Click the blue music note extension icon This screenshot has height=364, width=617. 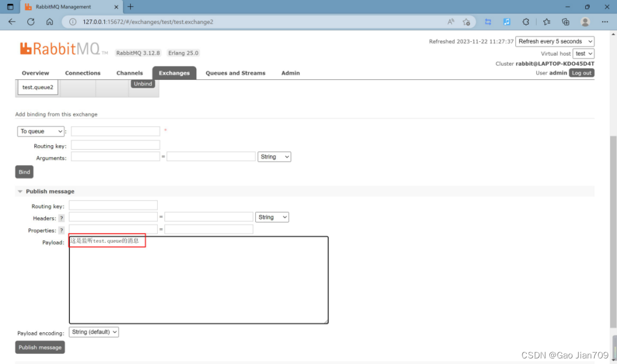pos(507,22)
